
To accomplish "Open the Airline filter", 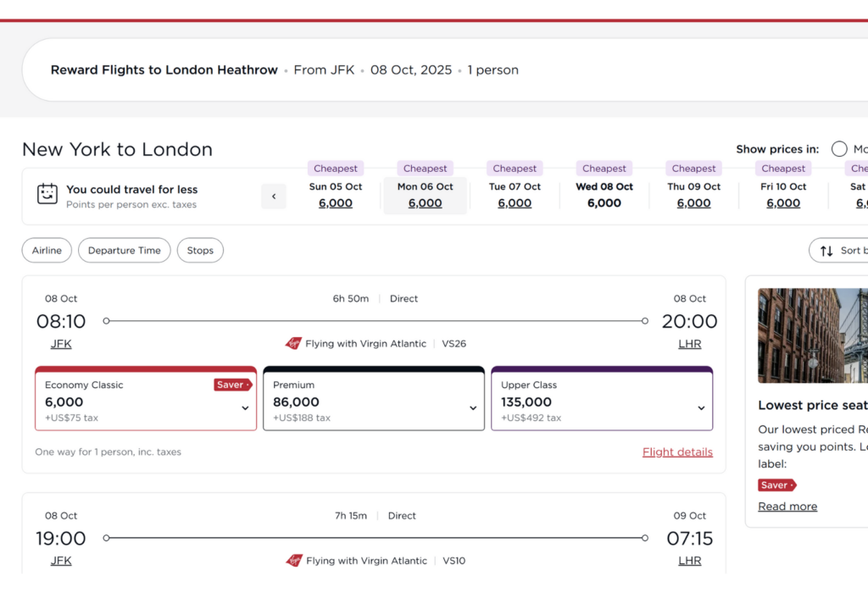I will point(47,250).
